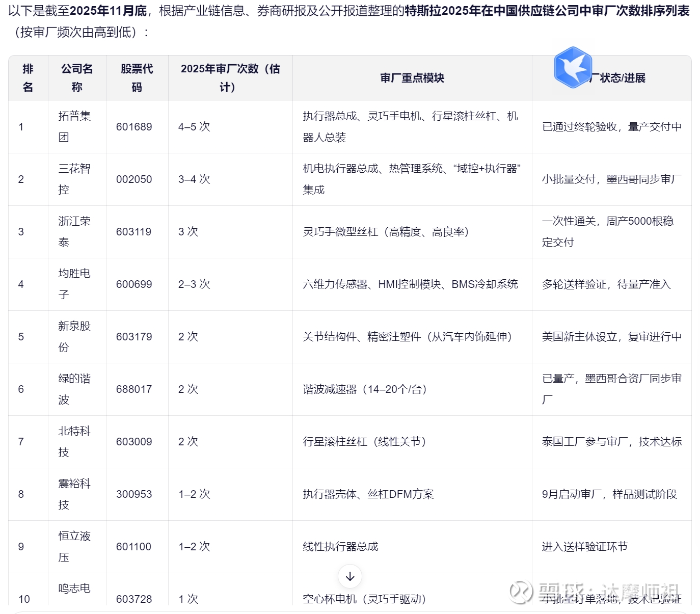Viewport: 700px width, 614px height.
Task: Click company name 绿的谐波
Action: [x=74, y=389]
